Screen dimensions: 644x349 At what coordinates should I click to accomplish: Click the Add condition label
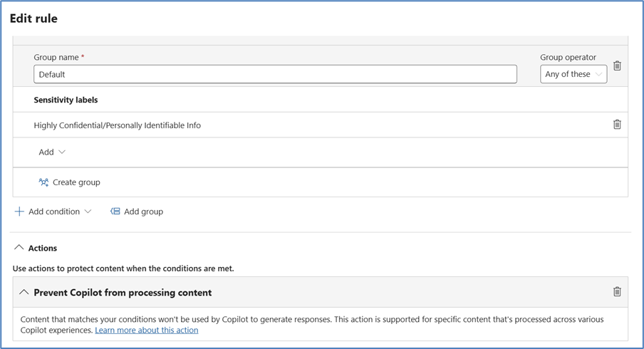(53, 212)
